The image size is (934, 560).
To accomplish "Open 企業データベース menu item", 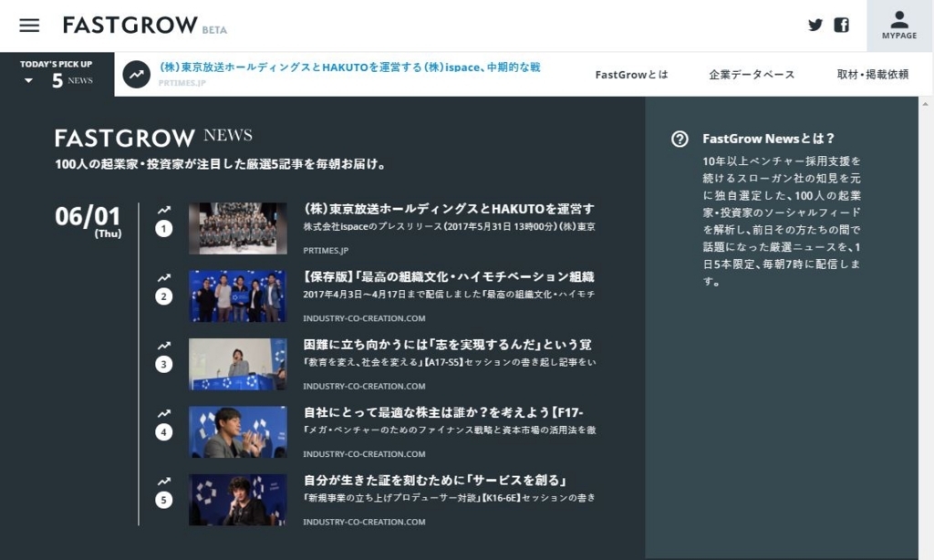I will [752, 75].
